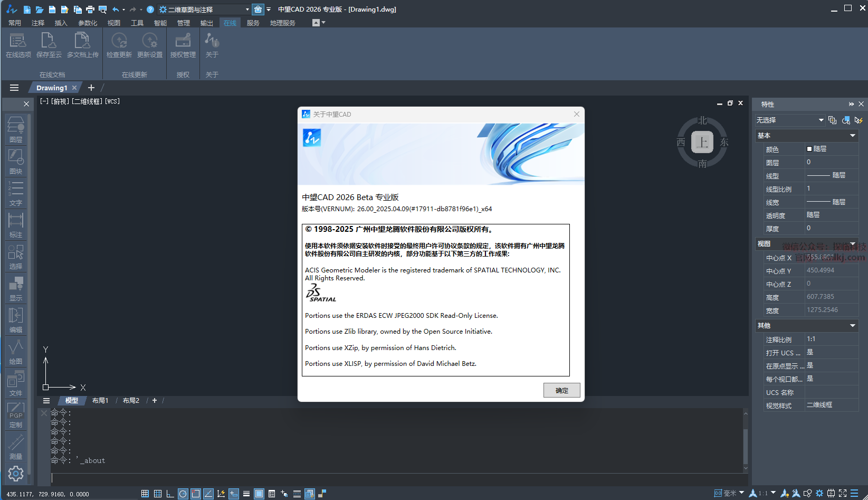Toggle dynamic input in the status bar
868x500 pixels.
pos(234,494)
